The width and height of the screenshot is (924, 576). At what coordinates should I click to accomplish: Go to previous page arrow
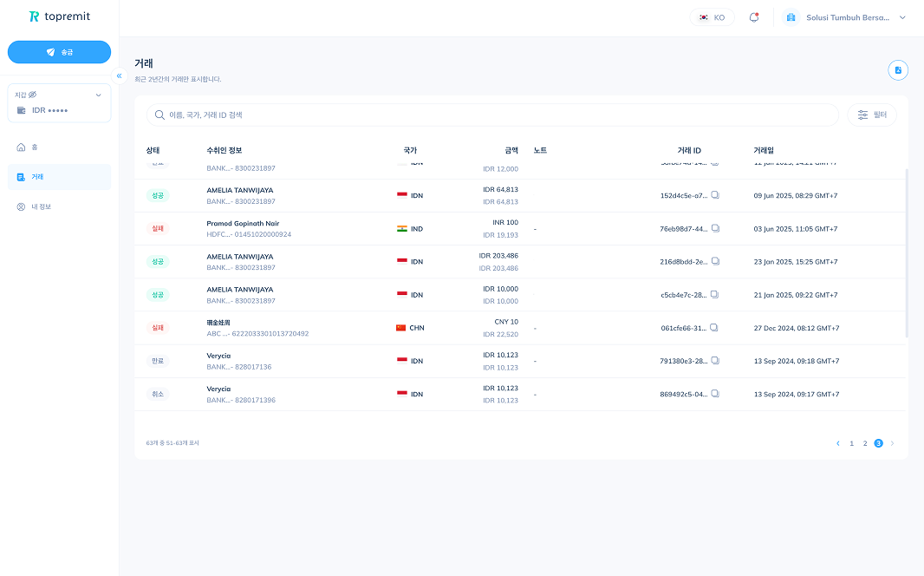[x=838, y=443]
